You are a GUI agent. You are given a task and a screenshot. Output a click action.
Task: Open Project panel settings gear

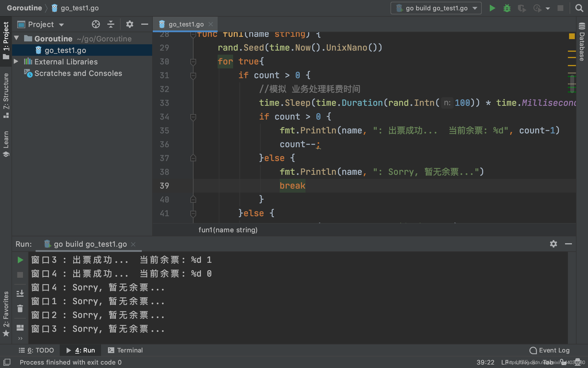[130, 24]
